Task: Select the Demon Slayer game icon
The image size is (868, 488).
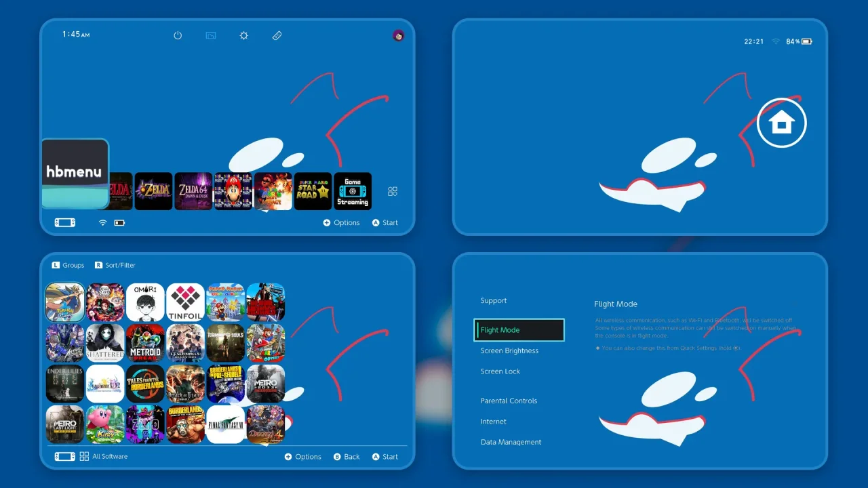Action: (105, 302)
